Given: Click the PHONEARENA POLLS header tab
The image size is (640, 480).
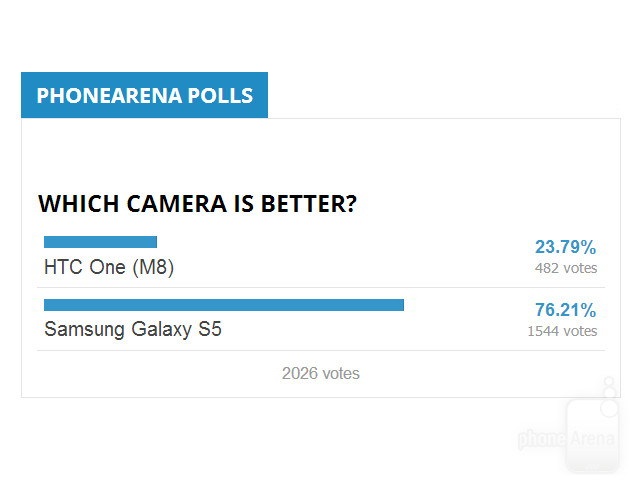Looking at the screenshot, I should click(x=144, y=96).
